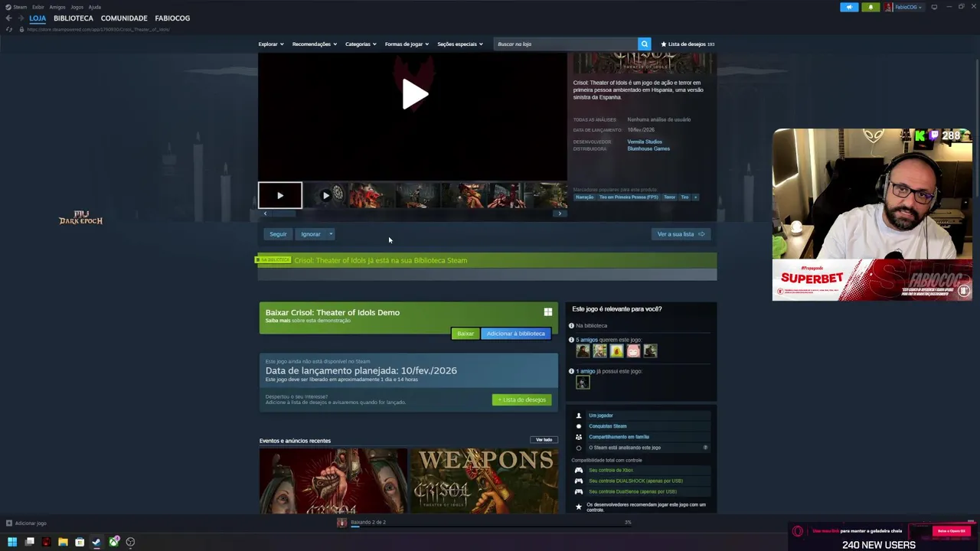
Task: Expand the Seções especiais dropdown
Action: pyautogui.click(x=460, y=44)
